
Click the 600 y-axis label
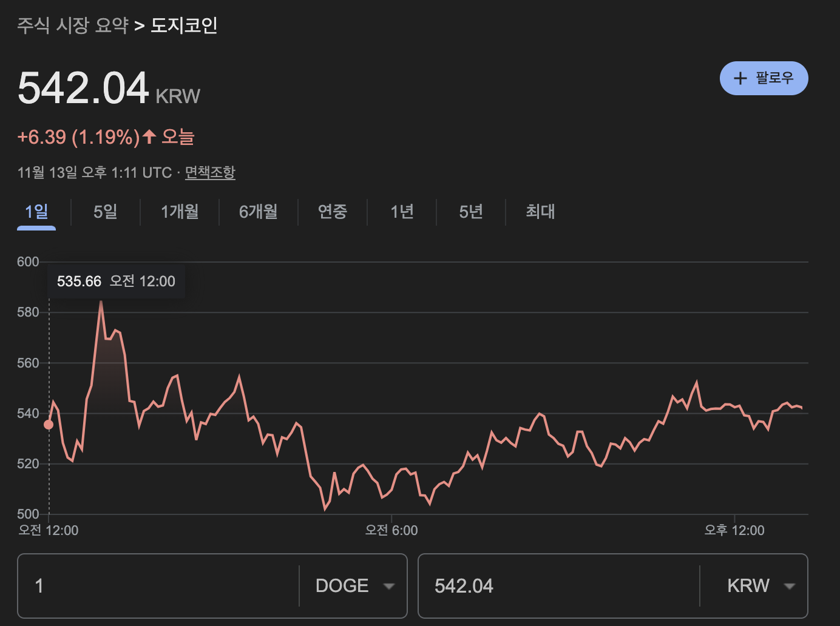pyautogui.click(x=28, y=262)
